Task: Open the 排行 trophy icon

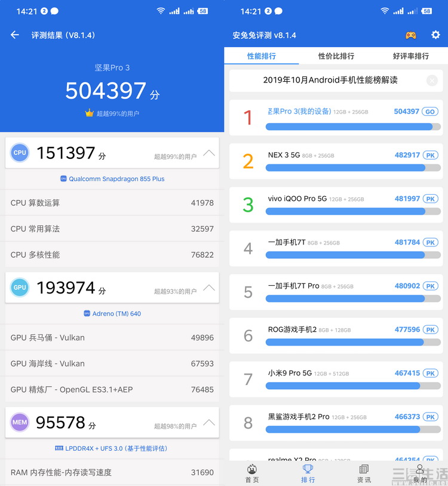Action: click(x=308, y=469)
